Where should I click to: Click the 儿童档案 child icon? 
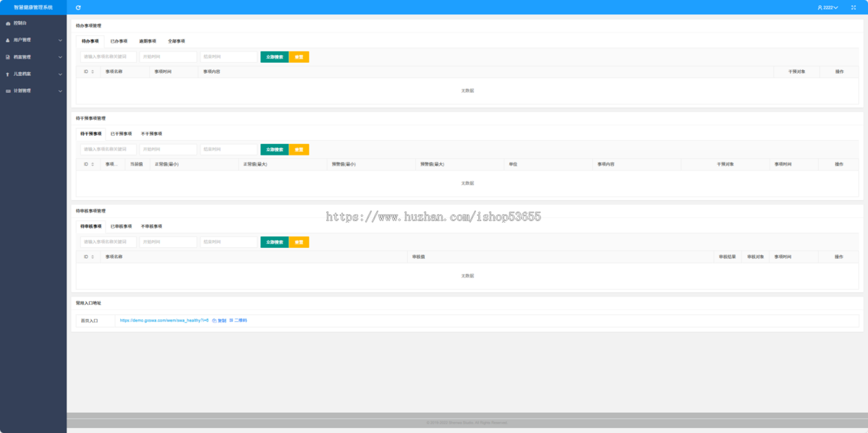(8, 74)
